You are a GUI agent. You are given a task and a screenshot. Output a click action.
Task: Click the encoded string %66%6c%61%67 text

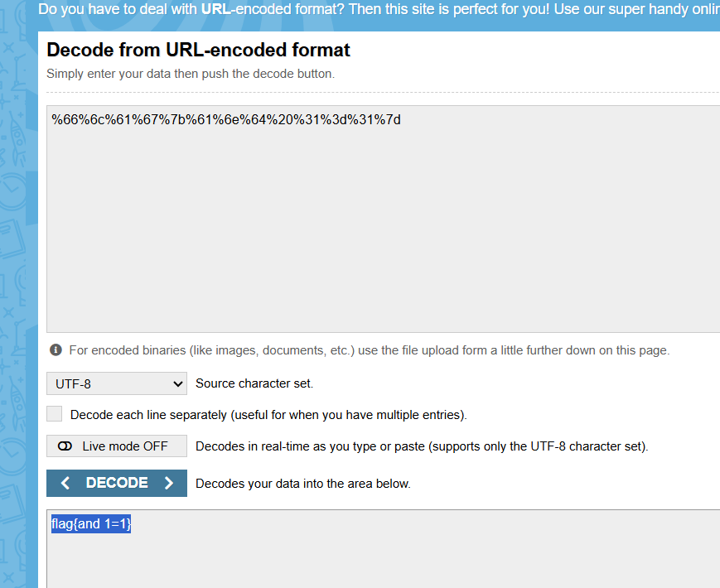[226, 120]
